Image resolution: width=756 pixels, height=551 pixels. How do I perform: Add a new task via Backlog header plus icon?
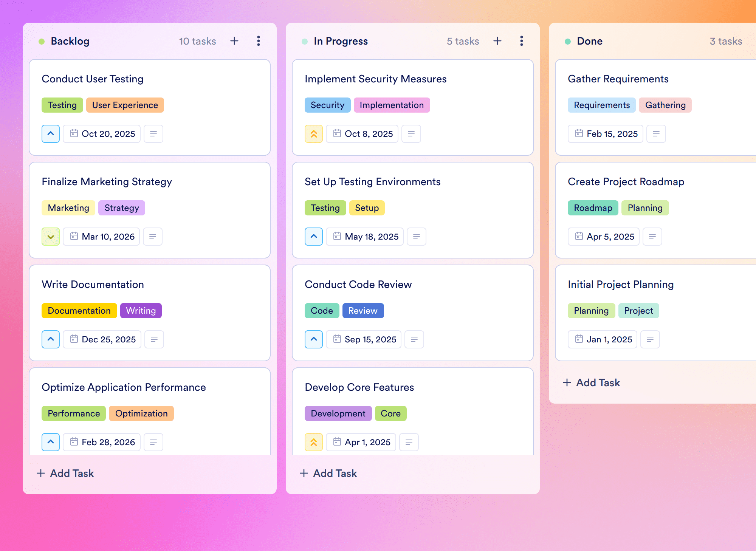tap(234, 41)
